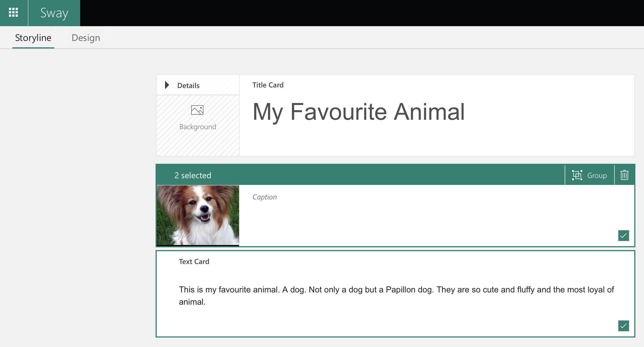Viewport: 644px width, 347px height.
Task: Uncheck the image card selection checkbox
Action: pyautogui.click(x=623, y=236)
